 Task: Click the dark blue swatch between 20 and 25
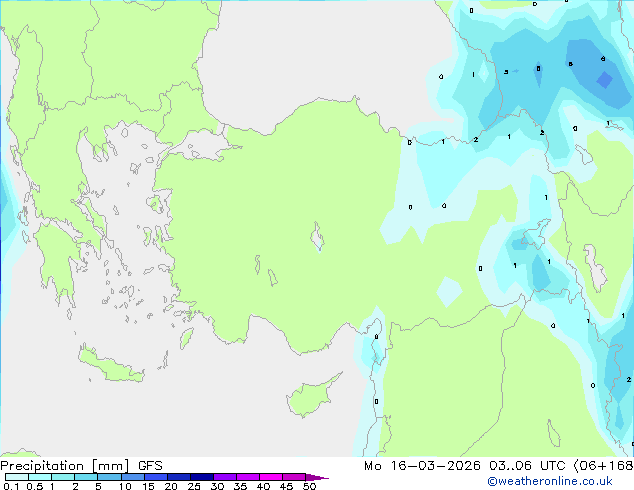pos(178,477)
